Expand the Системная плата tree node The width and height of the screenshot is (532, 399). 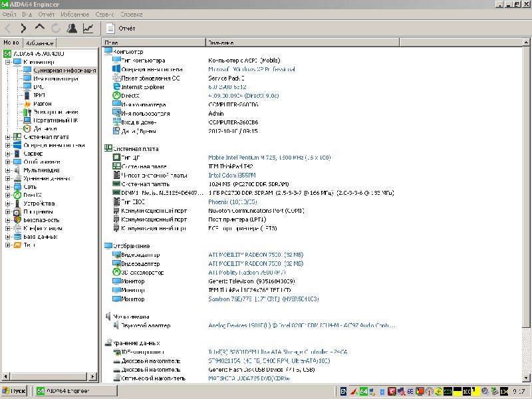8,137
